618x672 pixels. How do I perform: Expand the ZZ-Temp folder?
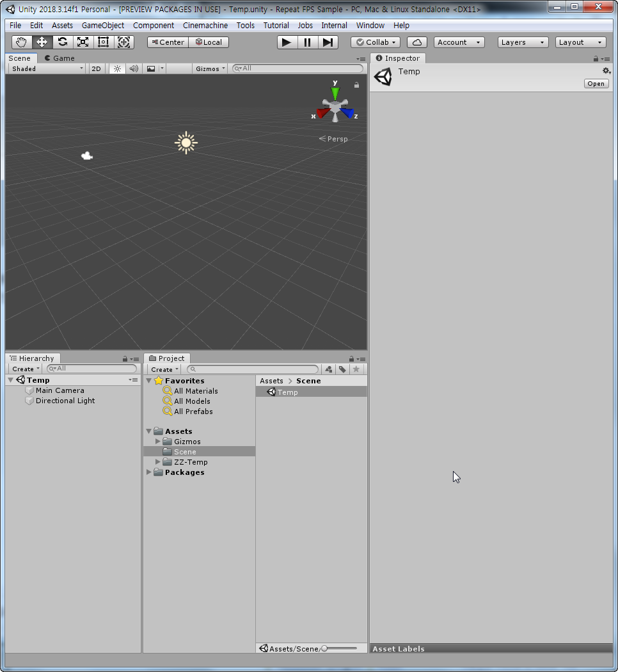[x=157, y=461]
